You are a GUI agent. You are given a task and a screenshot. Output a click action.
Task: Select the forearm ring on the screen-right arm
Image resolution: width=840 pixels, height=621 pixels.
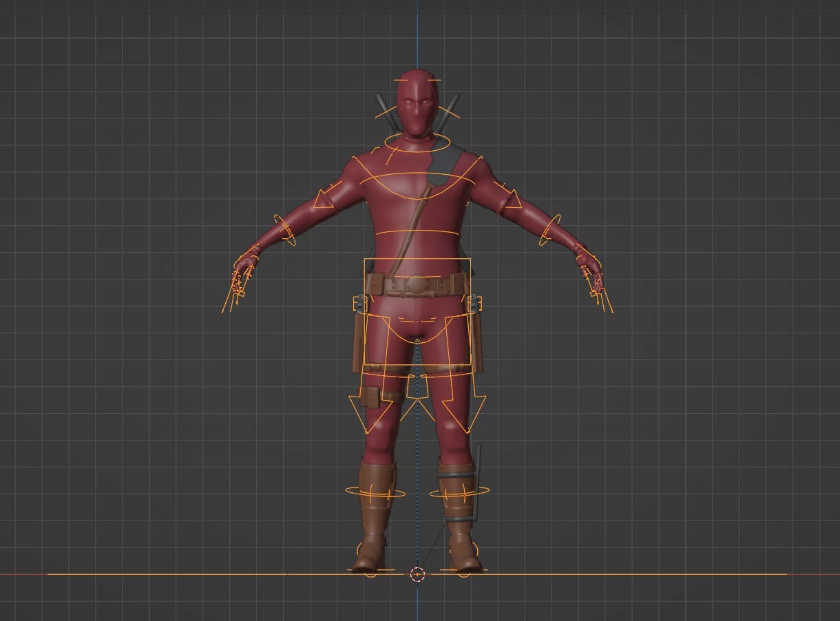550,230
